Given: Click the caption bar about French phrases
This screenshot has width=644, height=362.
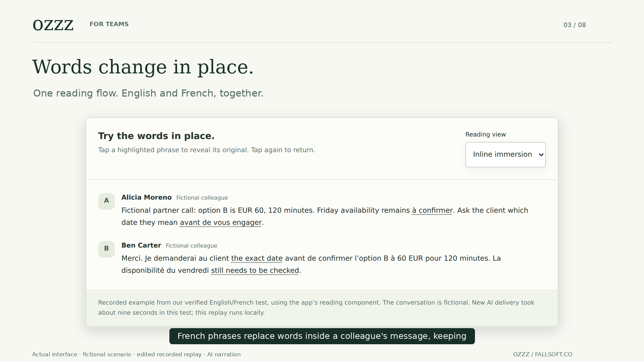Looking at the screenshot, I should point(322,336).
